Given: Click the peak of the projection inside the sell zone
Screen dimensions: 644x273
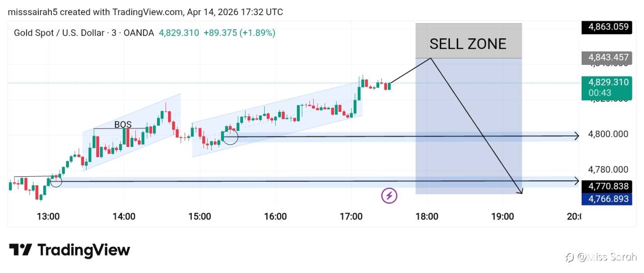Looking at the screenshot, I should point(431,58).
